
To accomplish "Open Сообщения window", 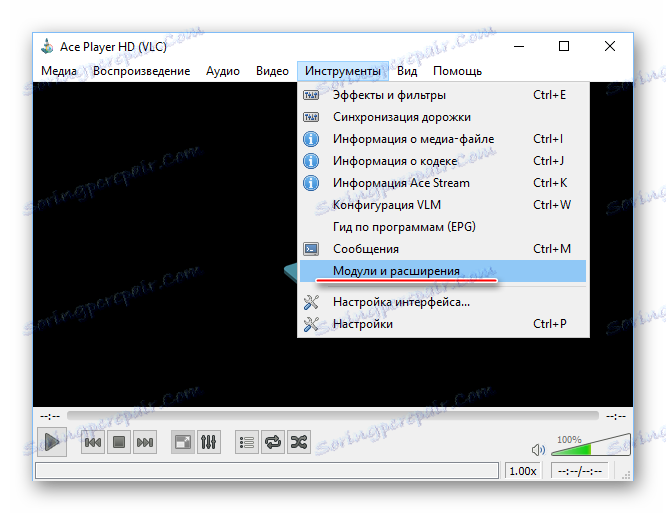I will click(x=443, y=249).
